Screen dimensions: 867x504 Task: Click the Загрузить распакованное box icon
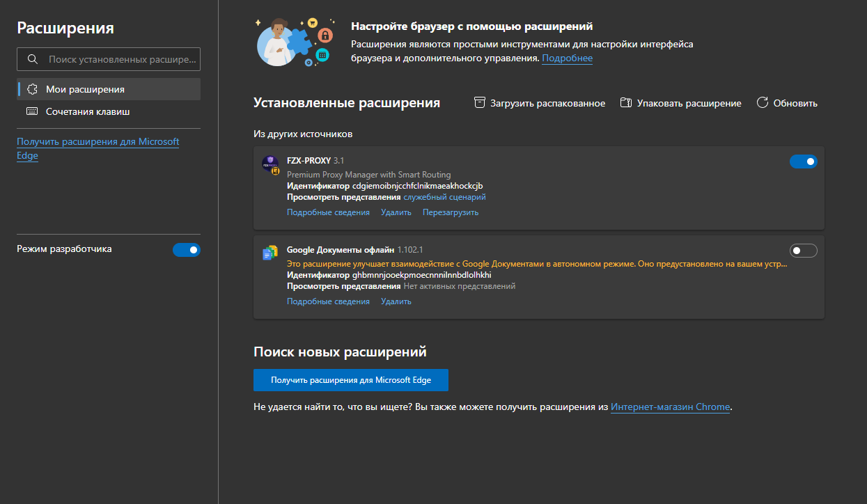pos(479,103)
